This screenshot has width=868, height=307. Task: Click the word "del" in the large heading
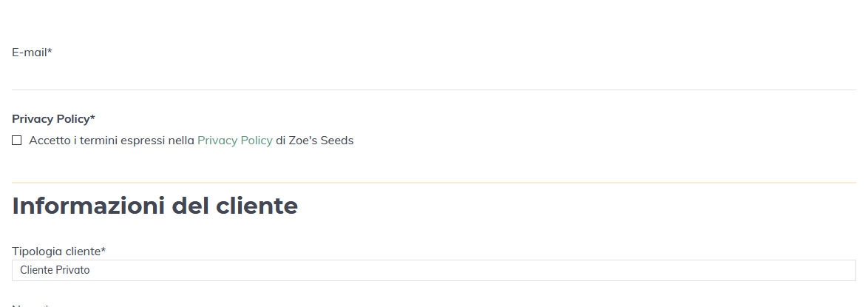(189, 206)
